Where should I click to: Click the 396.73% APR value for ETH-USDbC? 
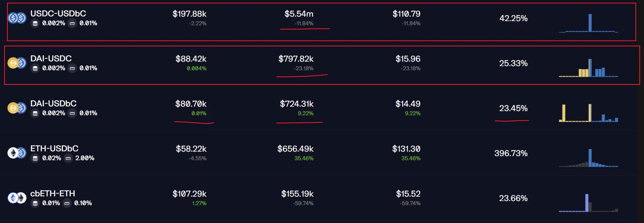click(511, 153)
